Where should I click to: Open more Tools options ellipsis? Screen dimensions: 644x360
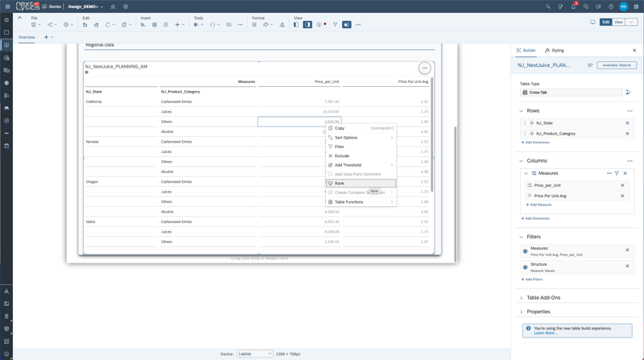tap(240, 25)
